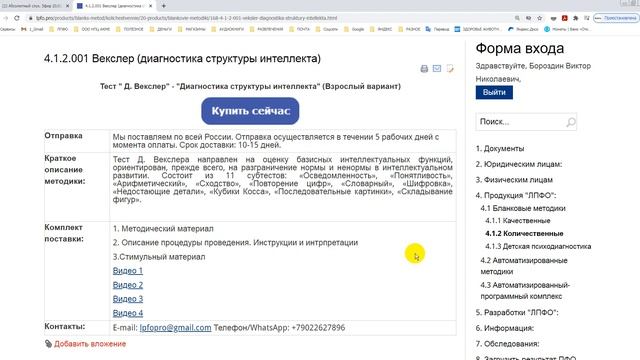Open submenu 4.3 Автоматизированный-программный комплекс

tap(525, 291)
